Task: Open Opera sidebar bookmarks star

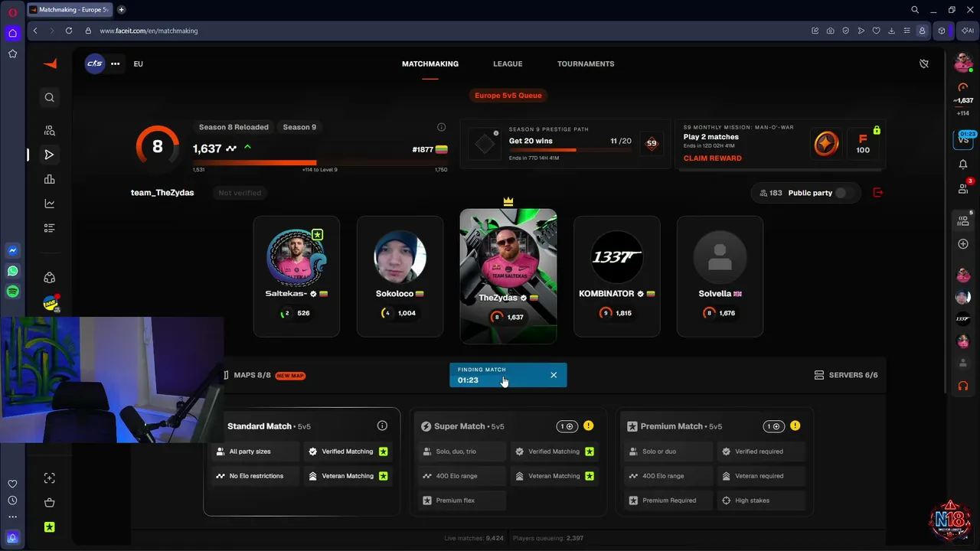Action: (x=12, y=54)
